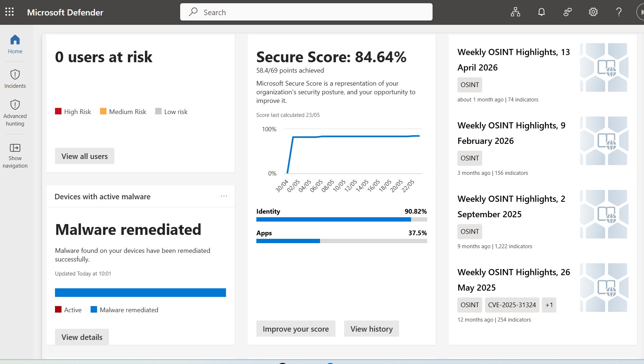The image size is (644, 364).
Task: Open the help question mark
Action: click(x=619, y=12)
